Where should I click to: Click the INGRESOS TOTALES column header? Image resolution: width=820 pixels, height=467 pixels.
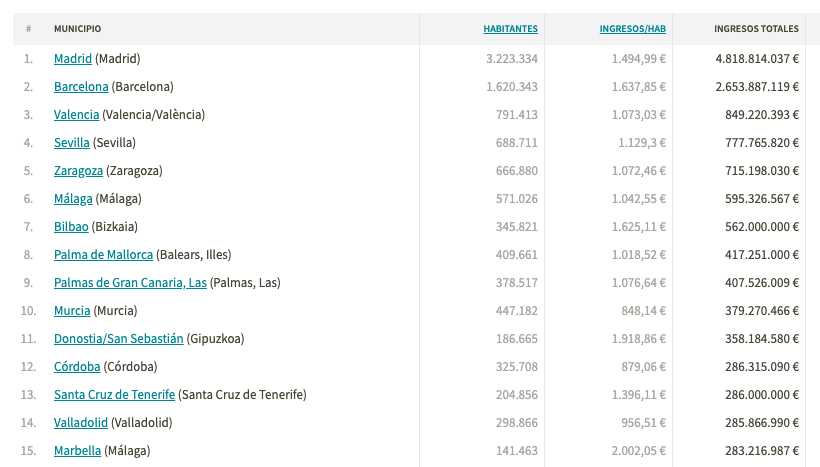pyautogui.click(x=756, y=29)
